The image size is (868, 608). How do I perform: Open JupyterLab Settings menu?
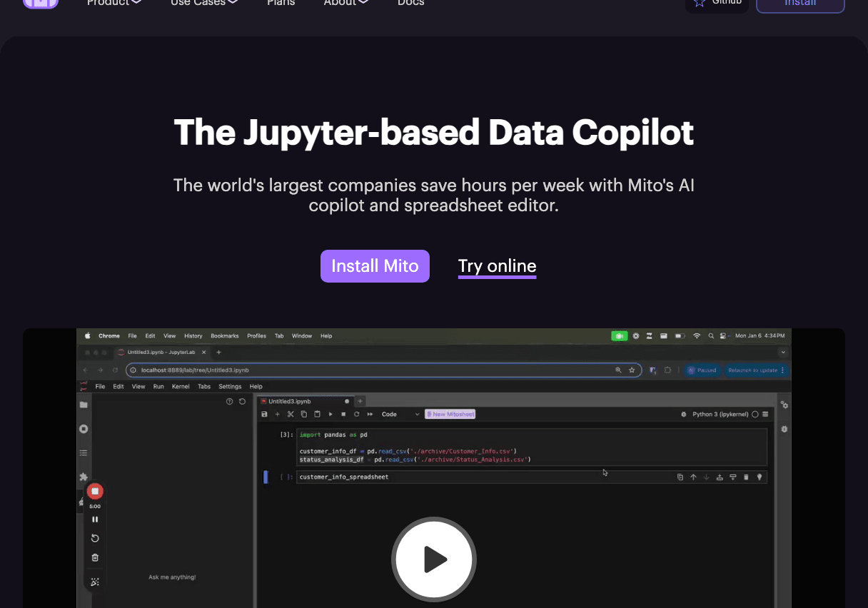230,386
